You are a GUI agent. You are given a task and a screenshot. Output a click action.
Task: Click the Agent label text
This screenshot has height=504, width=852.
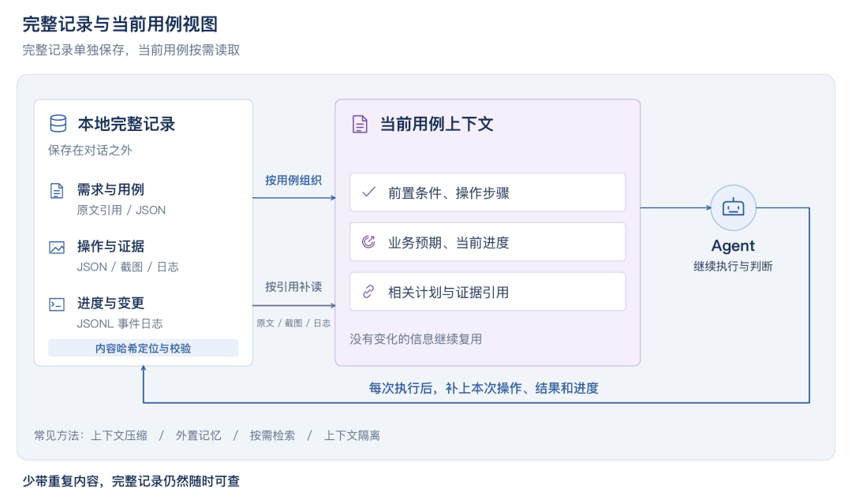733,245
